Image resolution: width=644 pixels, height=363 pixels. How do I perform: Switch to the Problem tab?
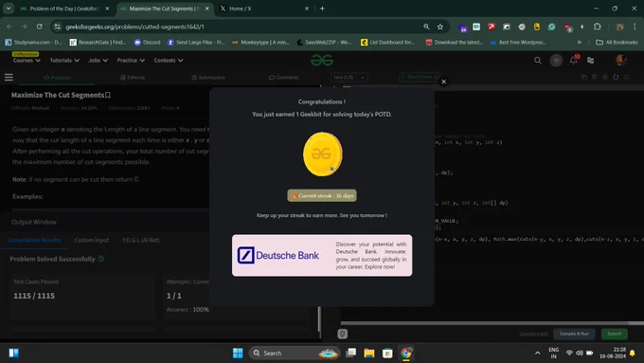pos(57,78)
